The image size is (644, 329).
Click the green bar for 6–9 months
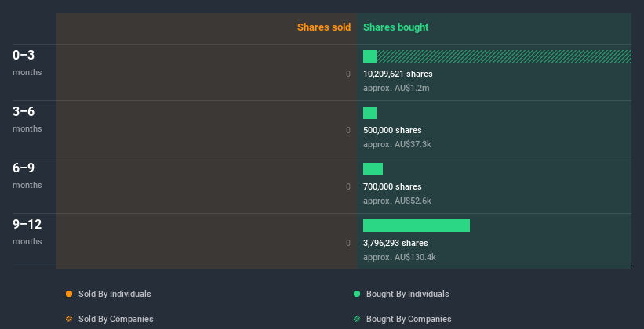pos(373,169)
